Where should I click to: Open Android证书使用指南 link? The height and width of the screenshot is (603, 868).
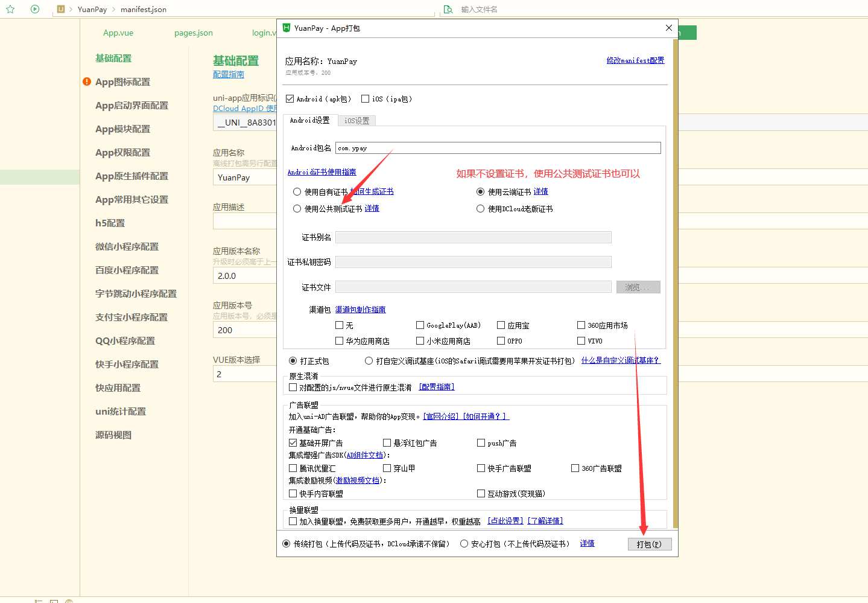(322, 172)
